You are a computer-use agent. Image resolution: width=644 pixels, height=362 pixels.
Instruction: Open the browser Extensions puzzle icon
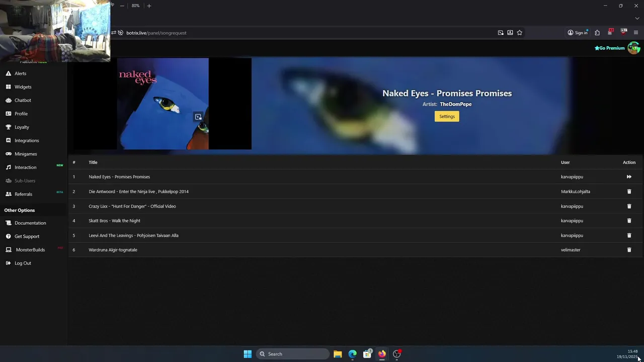pyautogui.click(x=597, y=33)
